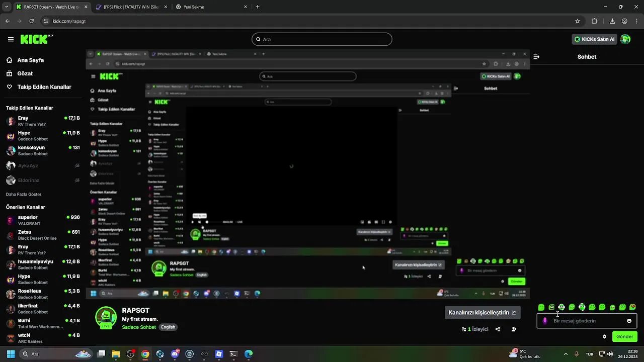Open ilkerfirat recommended channel
This screenshot has height=362, width=644.
click(43, 309)
